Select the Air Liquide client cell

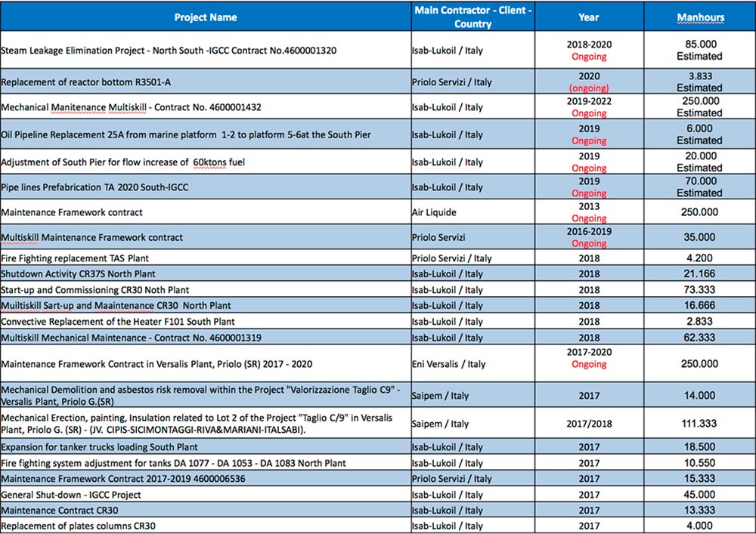pos(473,212)
